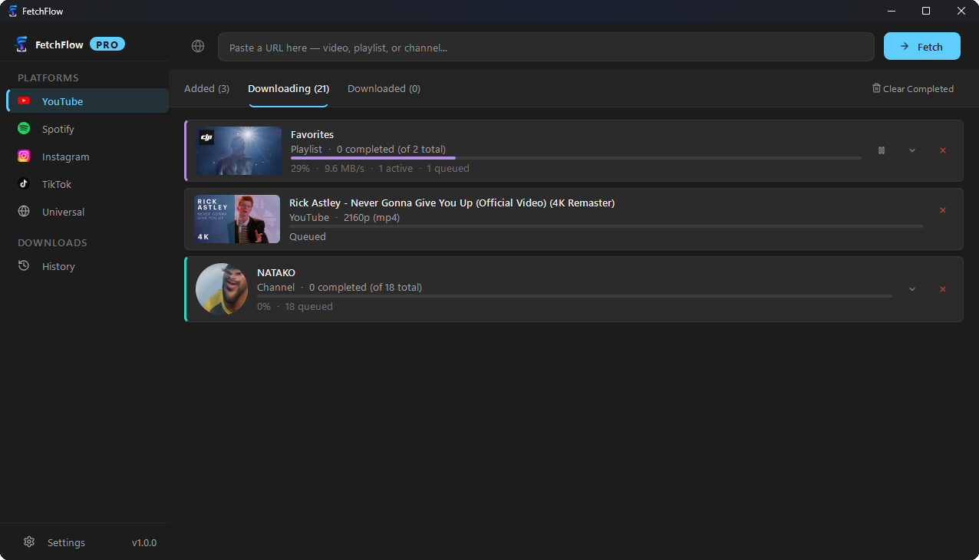Click the NATAKO channel progress bar
Viewport: 979px width, 560px height.
point(574,296)
